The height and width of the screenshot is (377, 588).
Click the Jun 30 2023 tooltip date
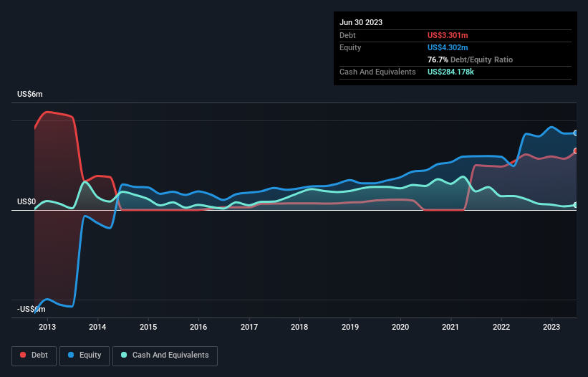[361, 22]
